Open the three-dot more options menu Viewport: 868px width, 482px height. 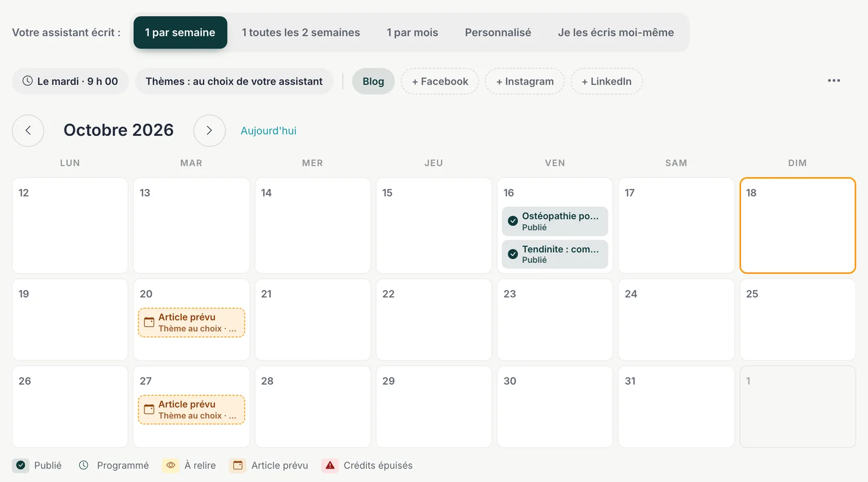(834, 81)
